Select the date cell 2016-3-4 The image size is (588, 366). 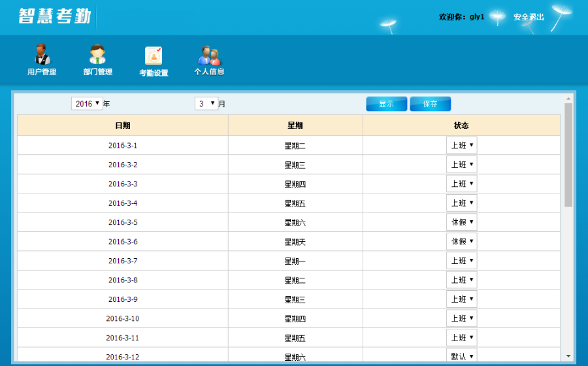[123, 203]
